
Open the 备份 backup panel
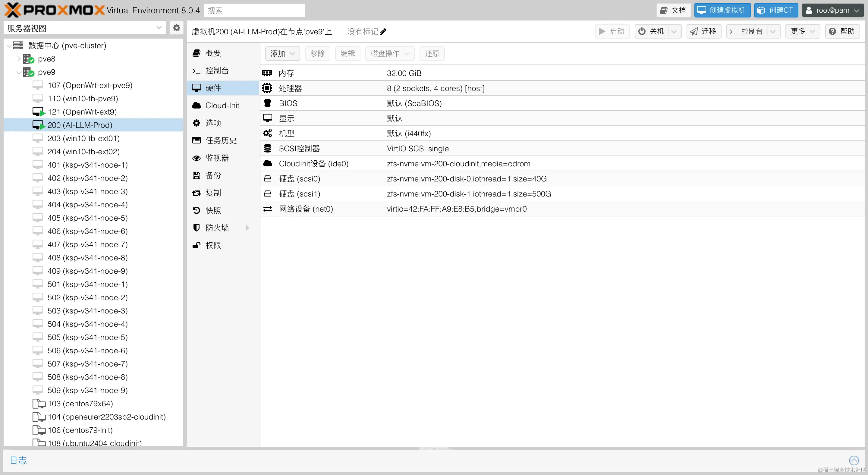[213, 175]
